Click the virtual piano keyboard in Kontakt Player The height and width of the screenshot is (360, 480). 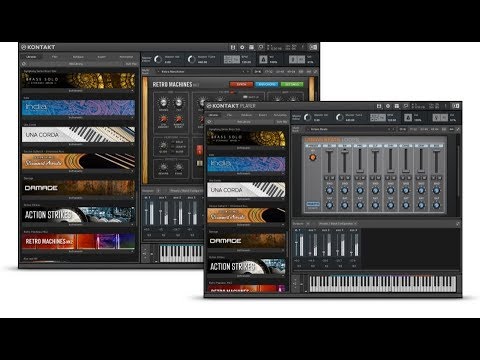click(x=383, y=284)
